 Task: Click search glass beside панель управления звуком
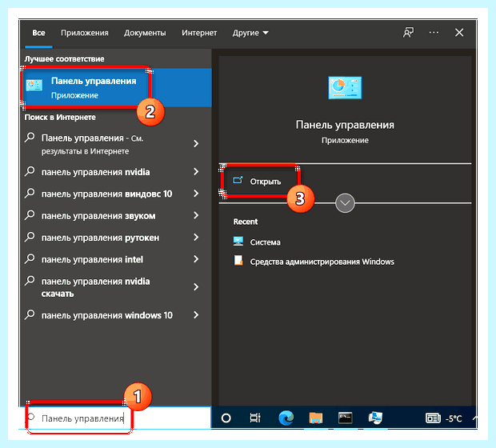(30, 215)
